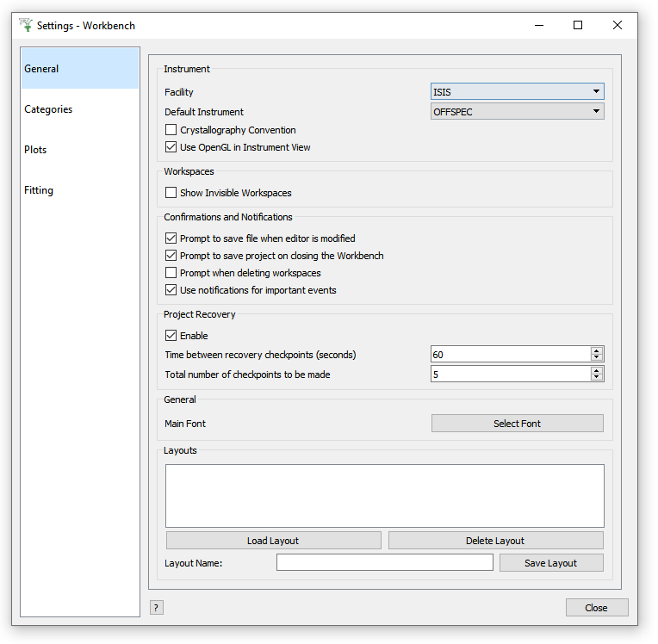Screen dimensions: 658x644
Task: Check Prompt when deleting workspaces
Action: pyautogui.click(x=171, y=274)
